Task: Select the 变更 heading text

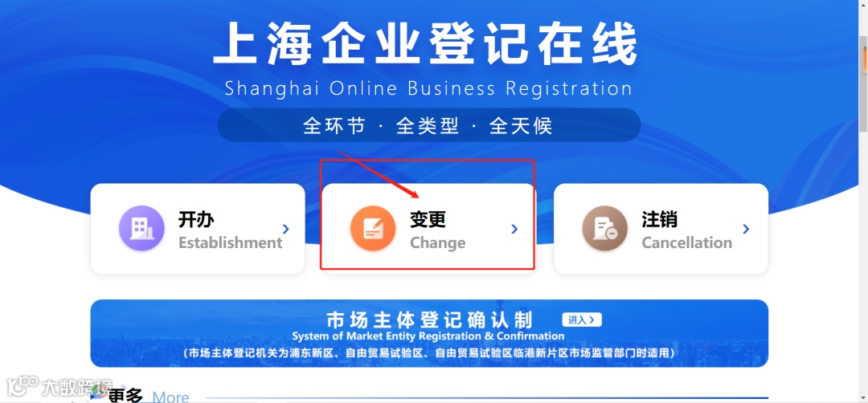Action: coord(428,219)
